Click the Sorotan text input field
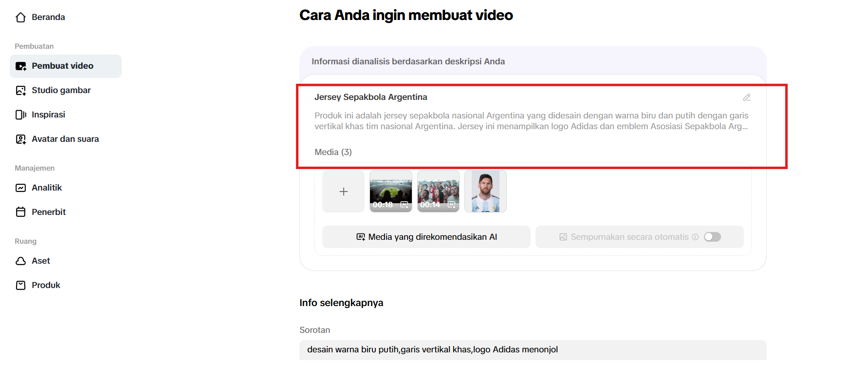This screenshot has height=366, width=868. tap(533, 350)
